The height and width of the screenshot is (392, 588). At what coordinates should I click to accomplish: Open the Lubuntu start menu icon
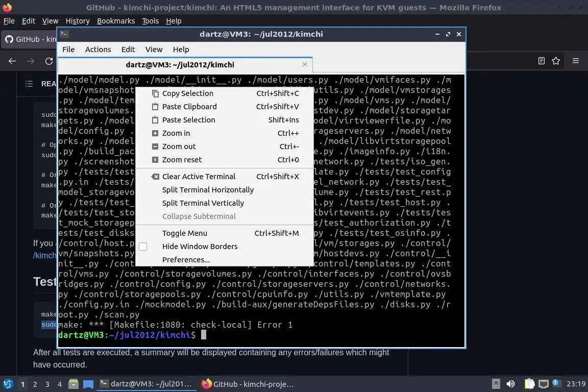[x=8, y=384]
